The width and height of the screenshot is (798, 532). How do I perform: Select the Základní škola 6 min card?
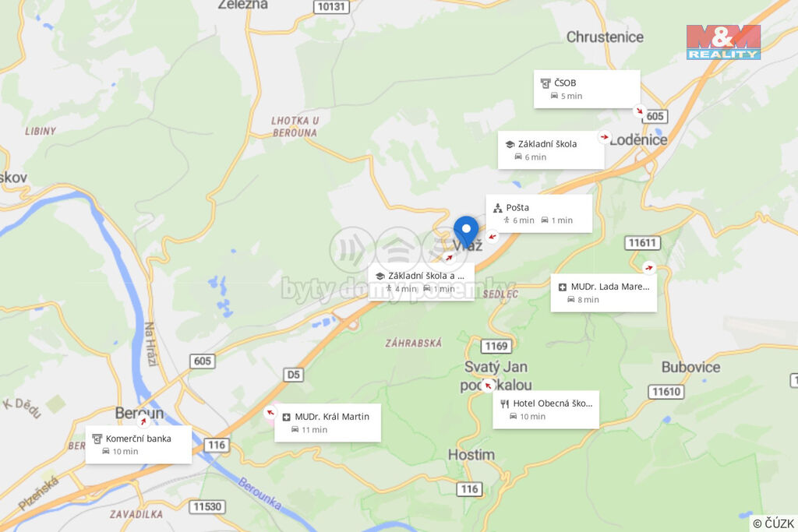(551, 150)
